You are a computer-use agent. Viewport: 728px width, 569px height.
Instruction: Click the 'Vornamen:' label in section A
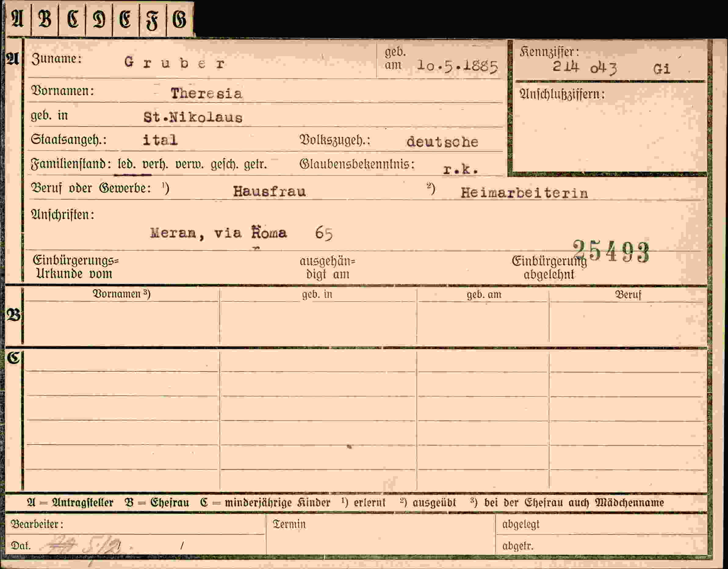click(62, 91)
